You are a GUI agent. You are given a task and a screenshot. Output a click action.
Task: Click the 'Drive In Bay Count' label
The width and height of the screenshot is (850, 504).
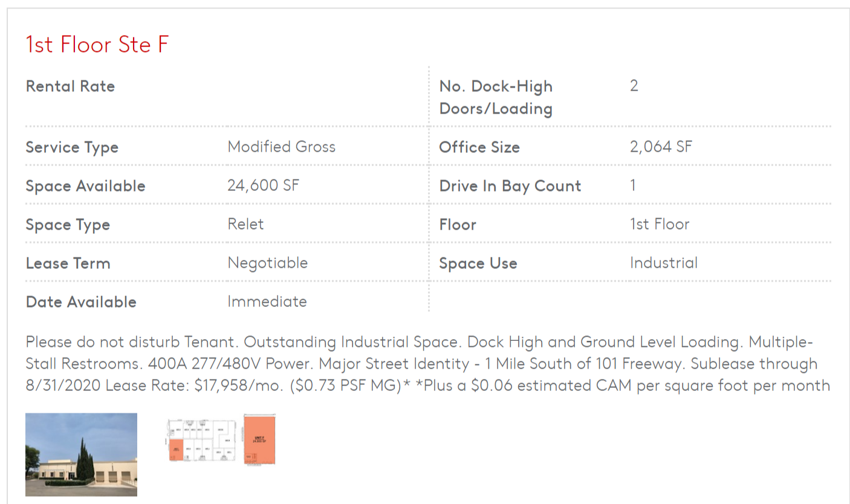tap(510, 186)
